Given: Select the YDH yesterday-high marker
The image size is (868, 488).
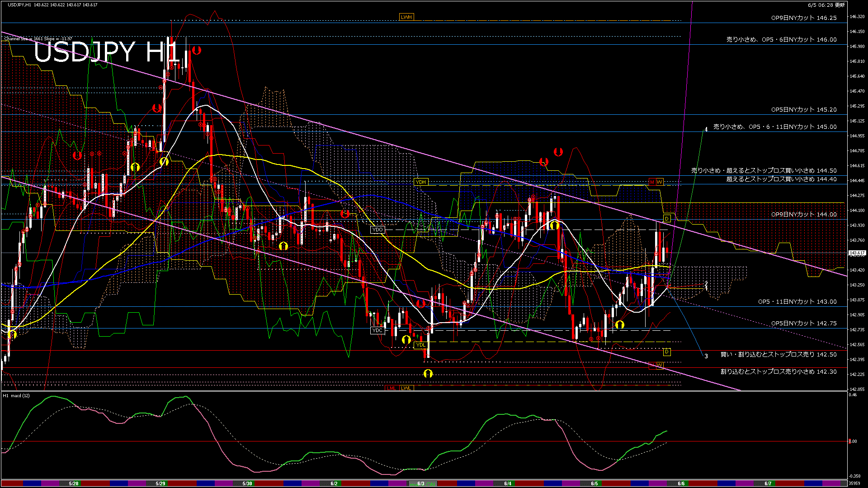Looking at the screenshot, I should 420,182.
